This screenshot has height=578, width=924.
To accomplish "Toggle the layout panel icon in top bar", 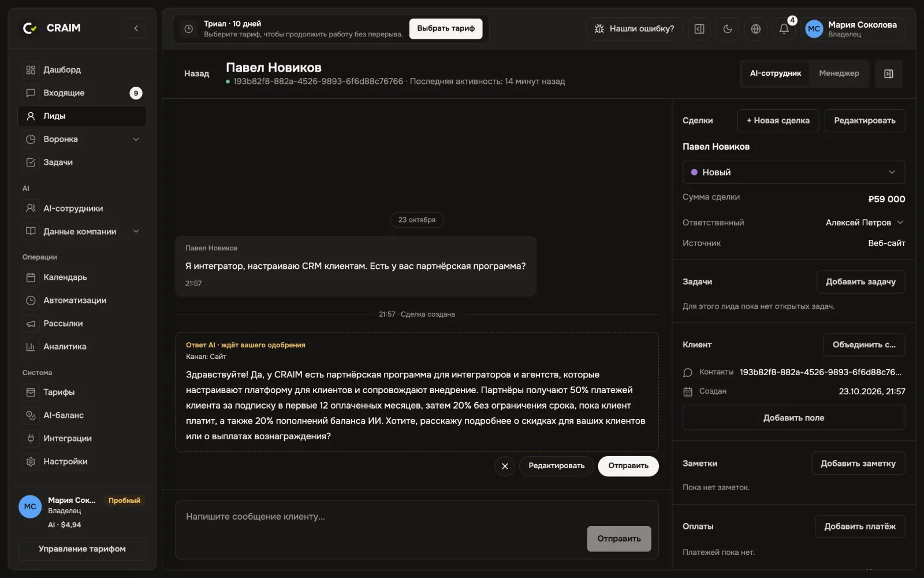I will (x=699, y=29).
